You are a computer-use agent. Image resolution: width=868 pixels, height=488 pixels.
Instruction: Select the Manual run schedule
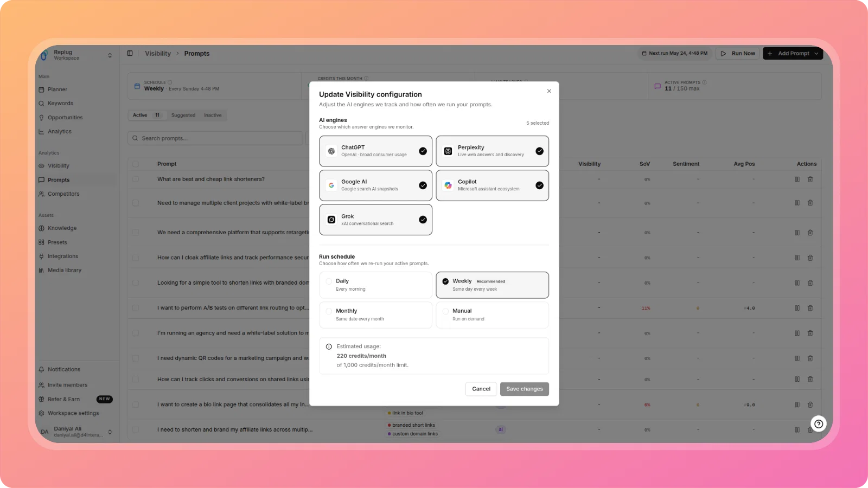492,315
